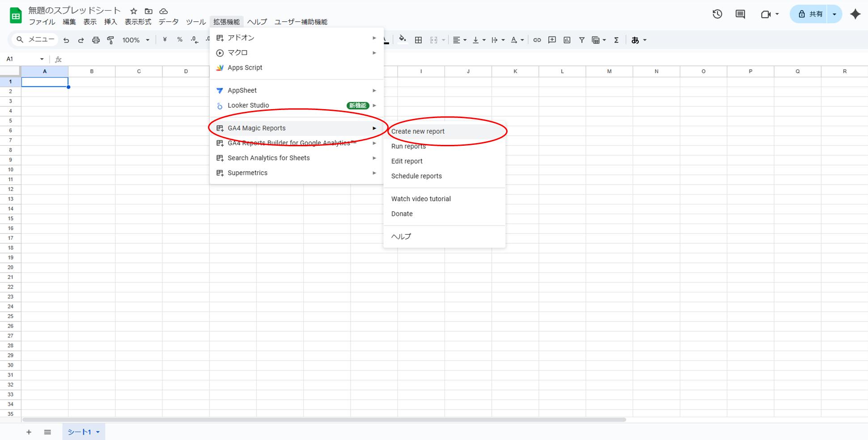This screenshot has width=868, height=440.
Task: Open the share options dropdown arrow
Action: (834, 14)
